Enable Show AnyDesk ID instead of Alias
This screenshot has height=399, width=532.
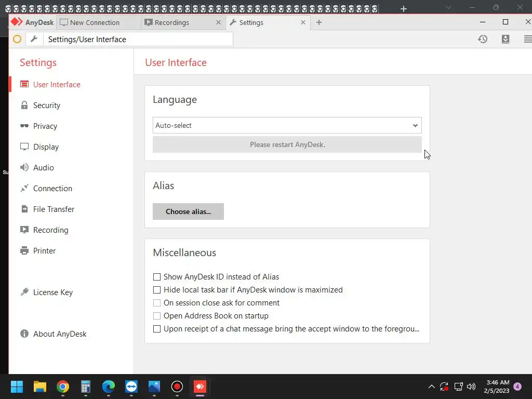[157, 277]
